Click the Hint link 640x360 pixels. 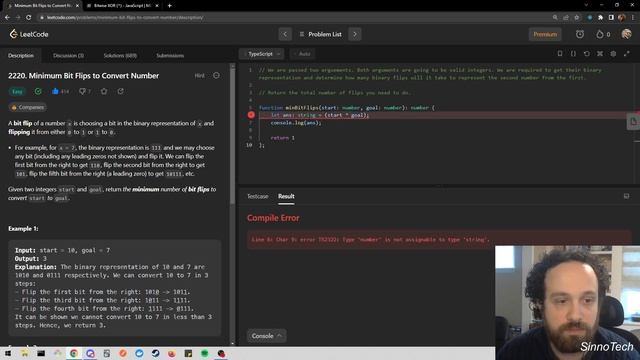200,76
